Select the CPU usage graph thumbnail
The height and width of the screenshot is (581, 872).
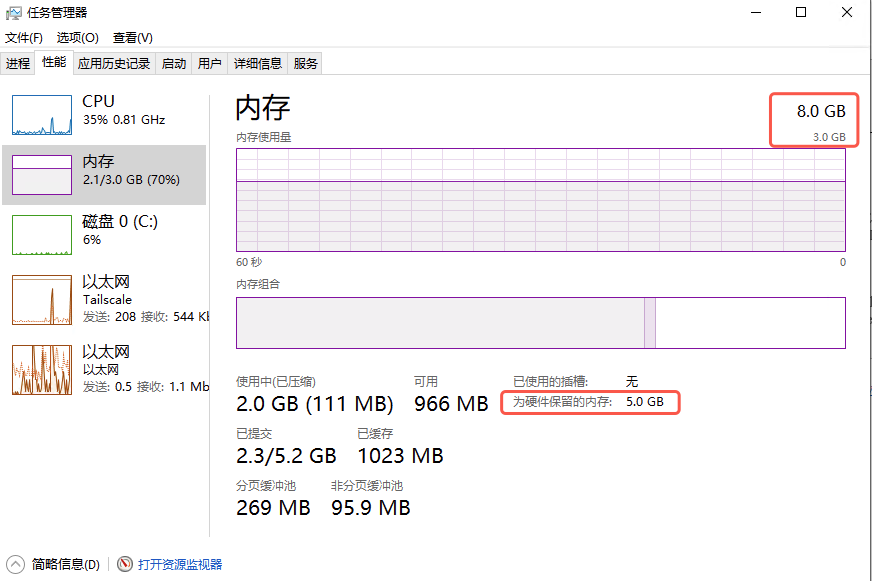[42, 115]
